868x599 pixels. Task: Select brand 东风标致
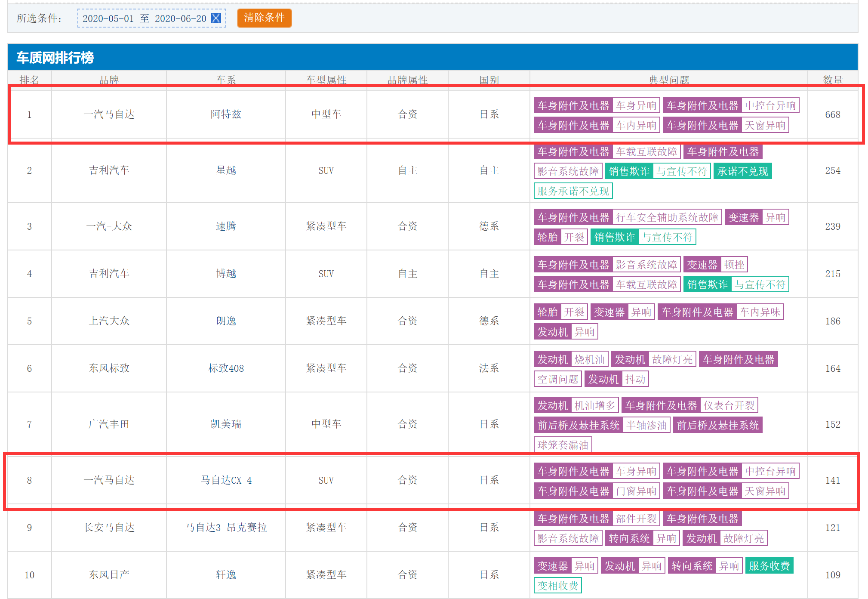coord(109,368)
